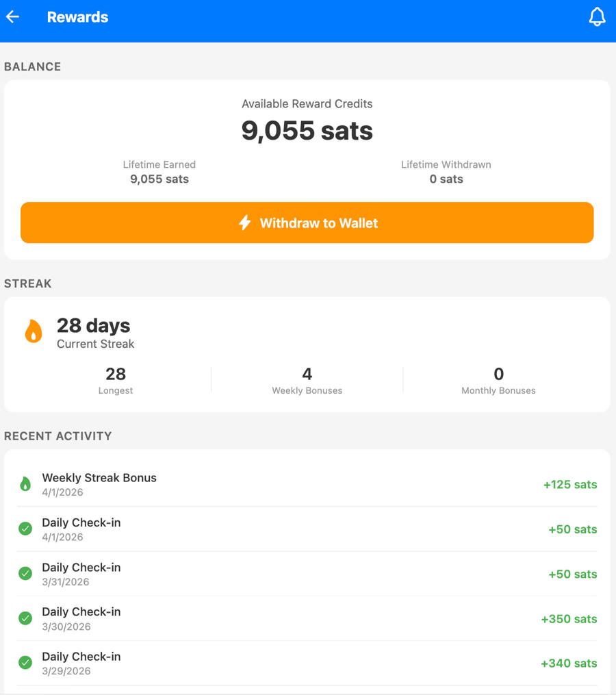The image size is (616, 695).
Task: Click the orange flame streak icon
Action: pyautogui.click(x=34, y=332)
